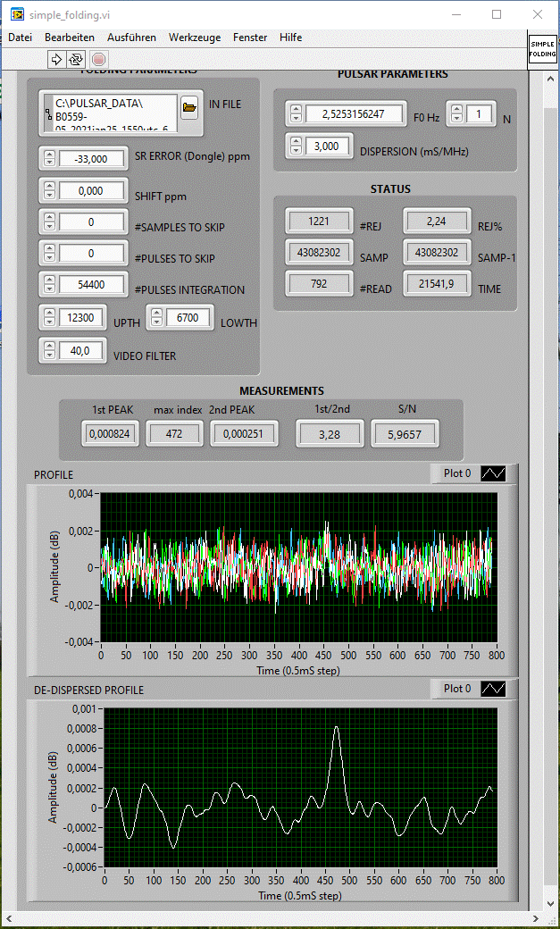Click the IN FILE path field
Image resolution: width=560 pixels, height=929 pixels.
(115, 113)
